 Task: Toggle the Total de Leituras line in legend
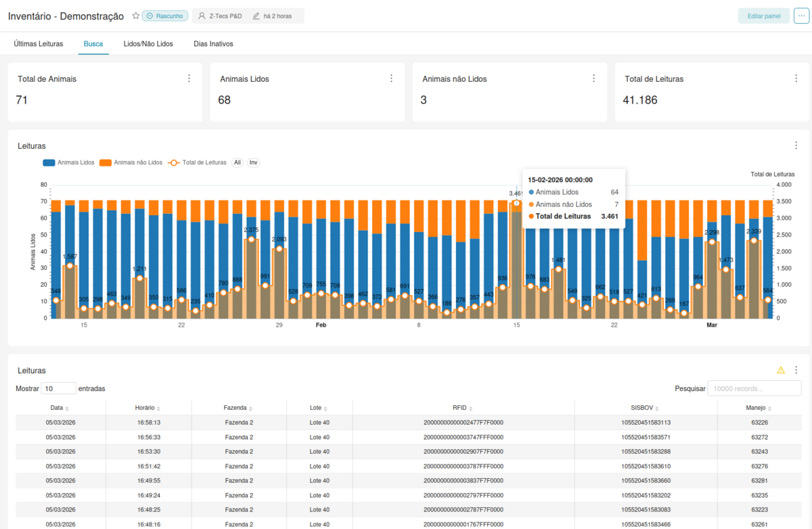pos(198,162)
